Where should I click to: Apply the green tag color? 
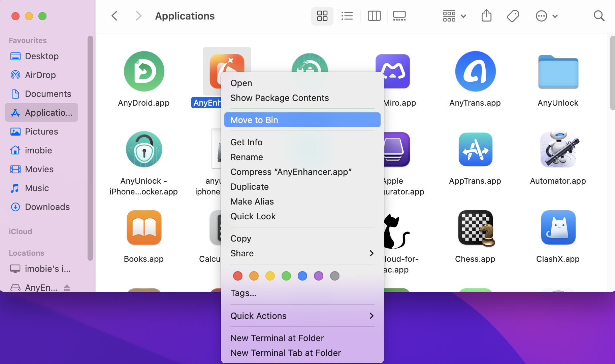pos(286,276)
